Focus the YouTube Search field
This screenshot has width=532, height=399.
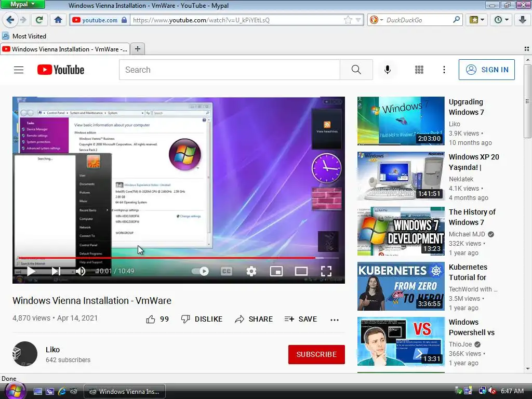click(x=229, y=70)
